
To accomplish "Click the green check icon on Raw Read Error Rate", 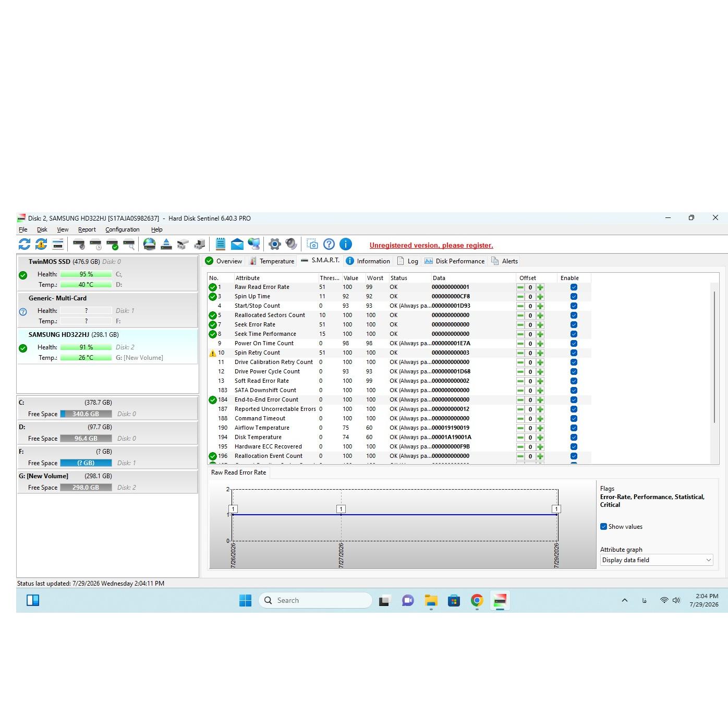I will pos(213,287).
